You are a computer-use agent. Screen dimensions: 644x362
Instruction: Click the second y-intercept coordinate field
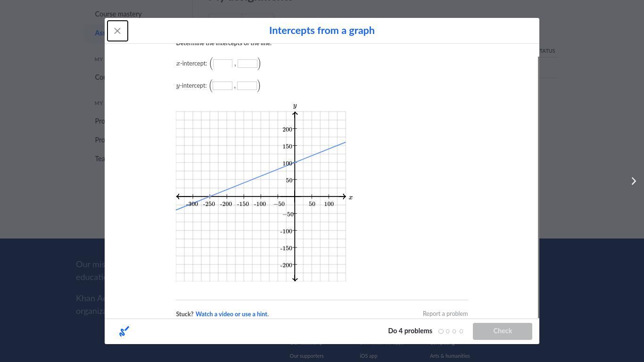coord(247,86)
